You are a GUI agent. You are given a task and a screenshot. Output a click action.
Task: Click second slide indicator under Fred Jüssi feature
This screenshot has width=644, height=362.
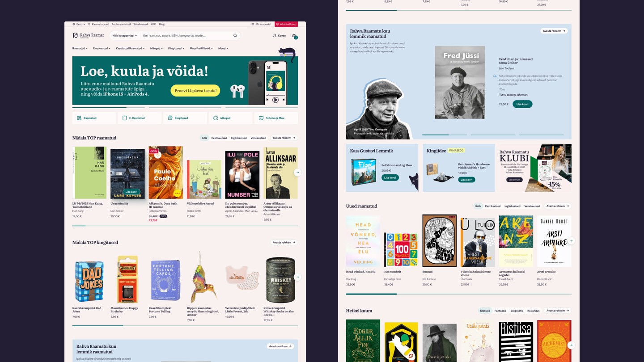point(493,135)
